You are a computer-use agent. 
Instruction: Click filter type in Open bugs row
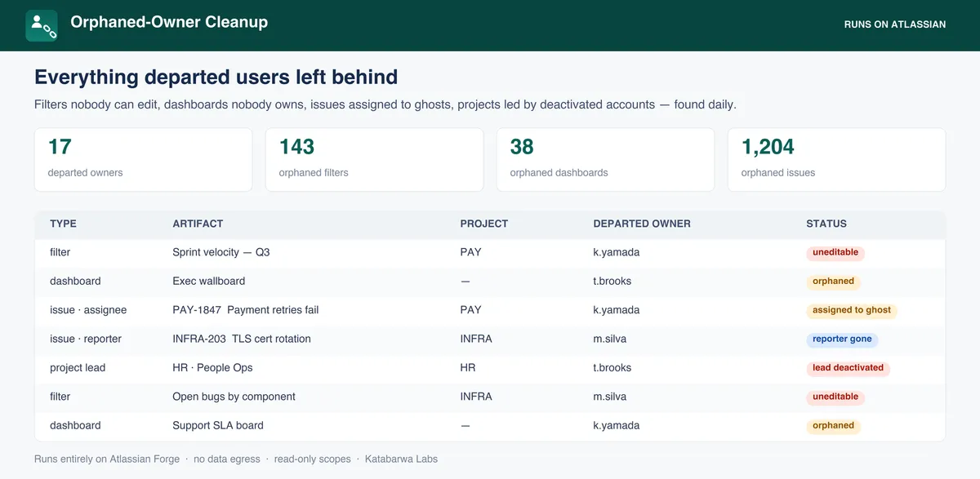(x=60, y=397)
